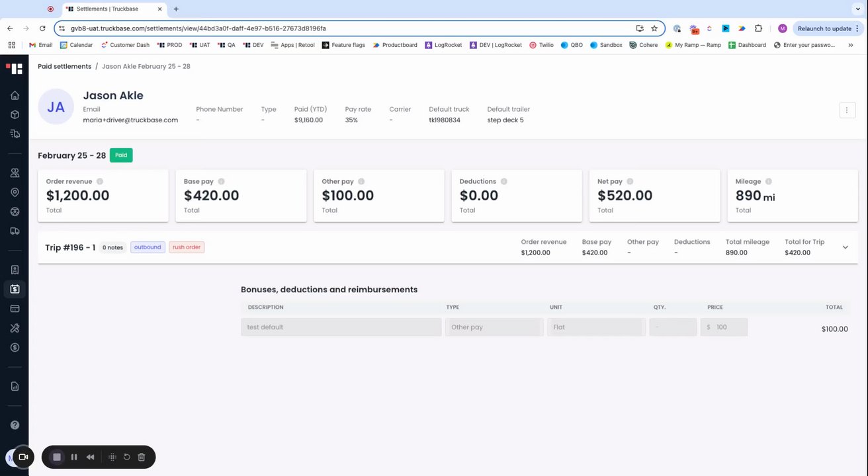This screenshot has width=868, height=476.
Task: Pause the screen recording
Action: 74,457
